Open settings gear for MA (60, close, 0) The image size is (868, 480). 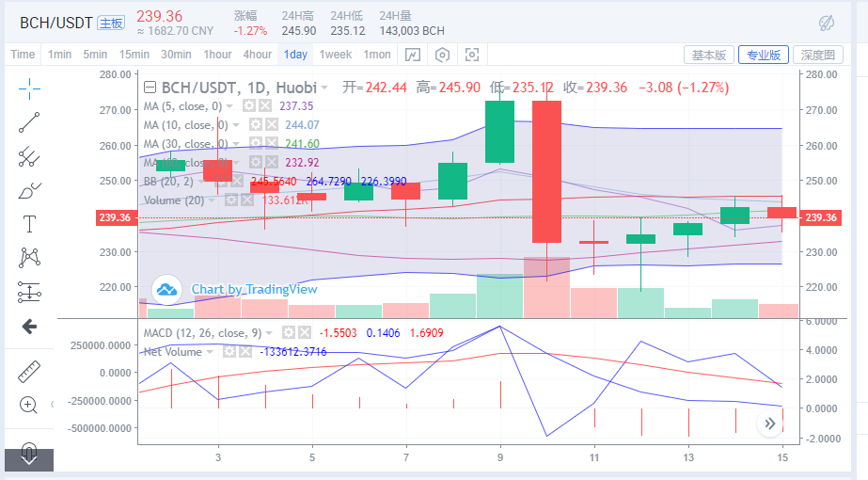pos(255,163)
